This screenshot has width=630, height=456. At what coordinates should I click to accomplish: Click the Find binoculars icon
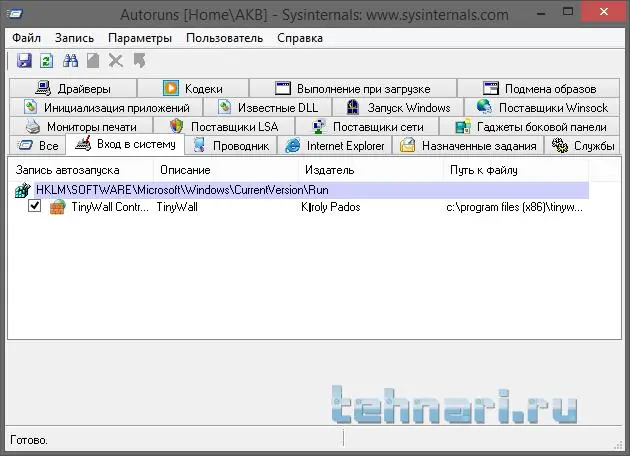click(x=70, y=61)
